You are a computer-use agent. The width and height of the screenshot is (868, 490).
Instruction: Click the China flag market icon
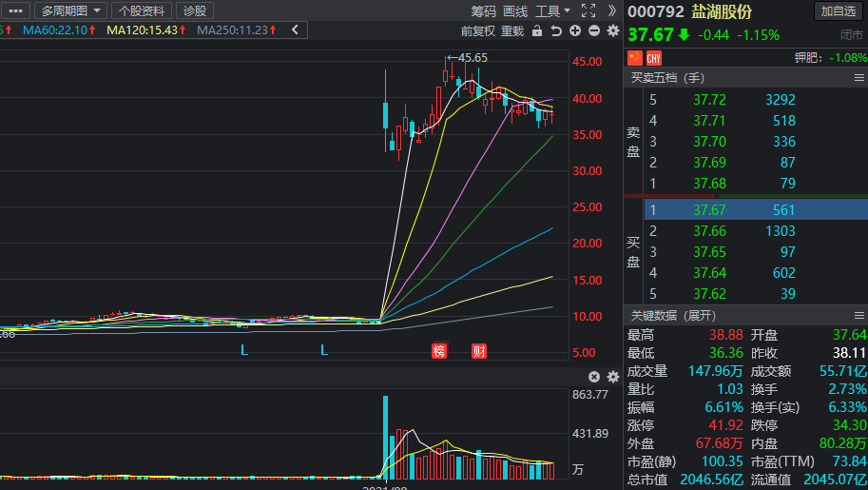pyautogui.click(x=635, y=58)
